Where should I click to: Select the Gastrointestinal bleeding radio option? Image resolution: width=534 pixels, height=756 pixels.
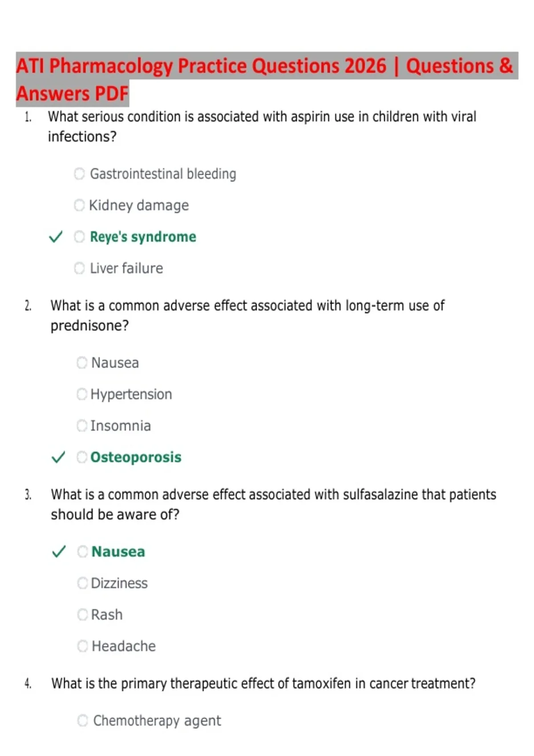pyautogui.click(x=79, y=173)
